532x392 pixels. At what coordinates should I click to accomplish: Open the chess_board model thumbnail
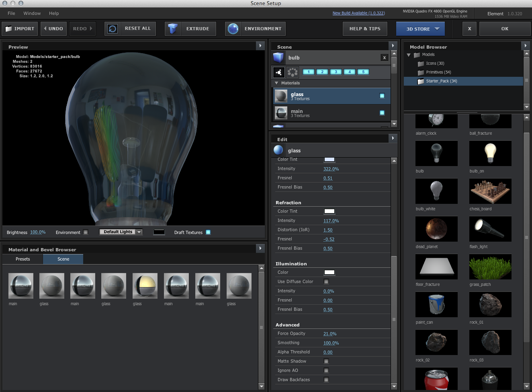tap(490, 191)
